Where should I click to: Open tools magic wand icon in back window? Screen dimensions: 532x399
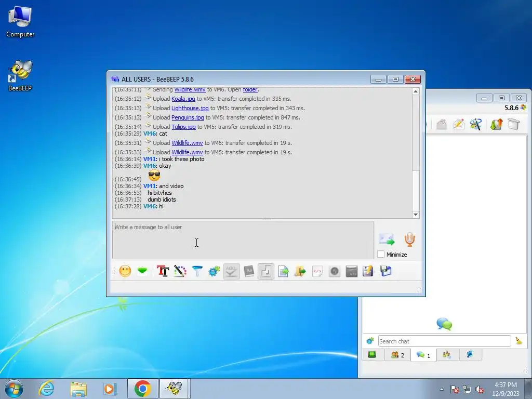476,124
